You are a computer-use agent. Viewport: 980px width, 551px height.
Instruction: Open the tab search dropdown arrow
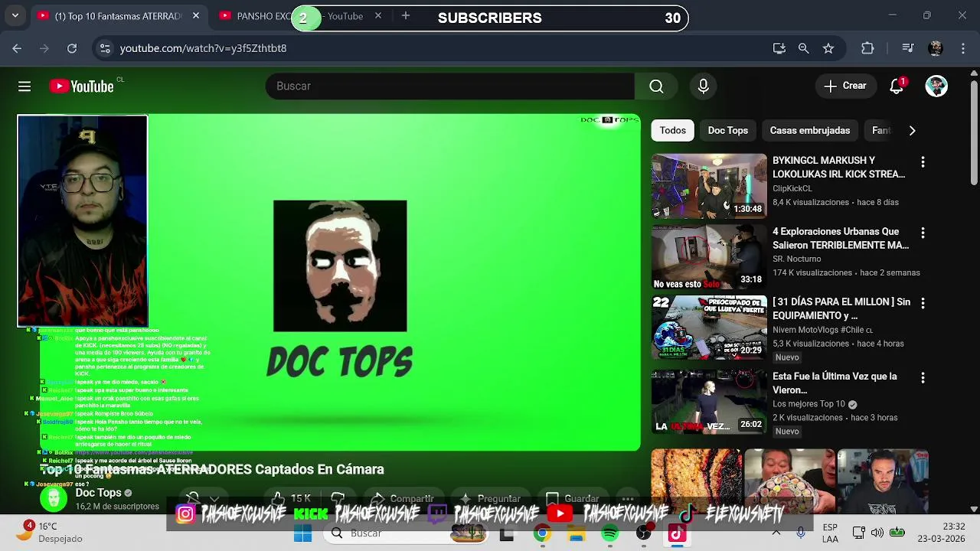click(x=15, y=15)
